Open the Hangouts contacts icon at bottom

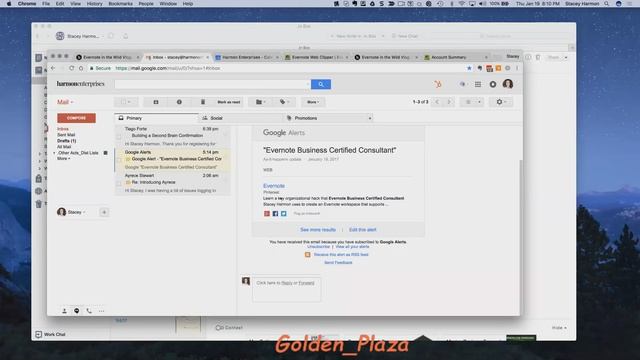pyautogui.click(x=64, y=311)
